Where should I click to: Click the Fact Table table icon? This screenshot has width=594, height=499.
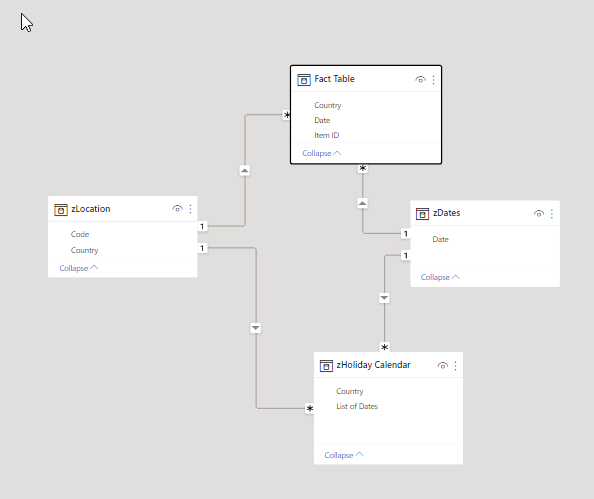[x=304, y=80]
